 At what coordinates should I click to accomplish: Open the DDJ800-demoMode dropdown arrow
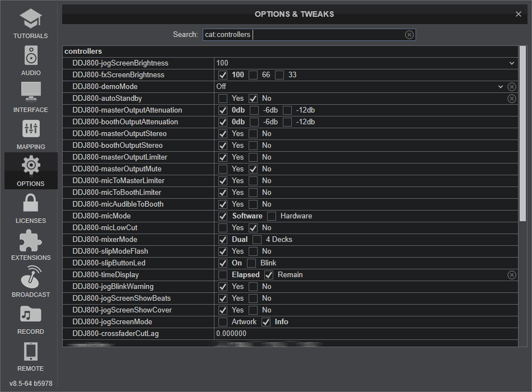[501, 87]
